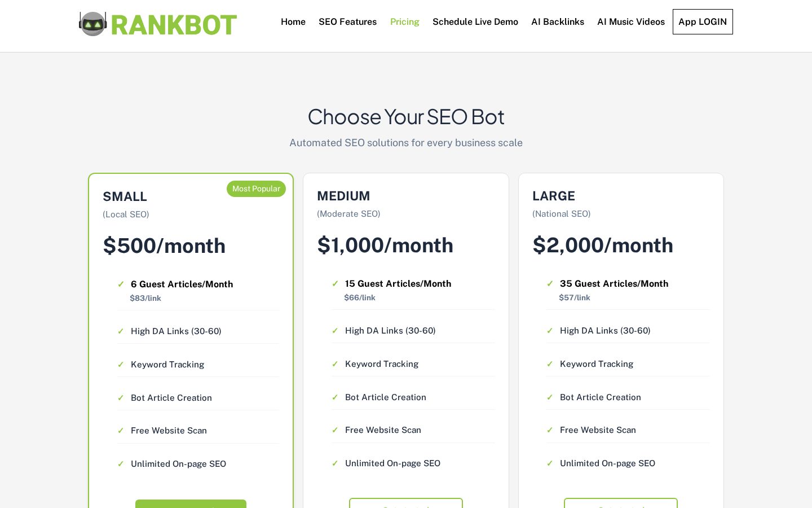Click the green button on the SMALL plan
Screen dimensions: 812x508
click(191, 503)
